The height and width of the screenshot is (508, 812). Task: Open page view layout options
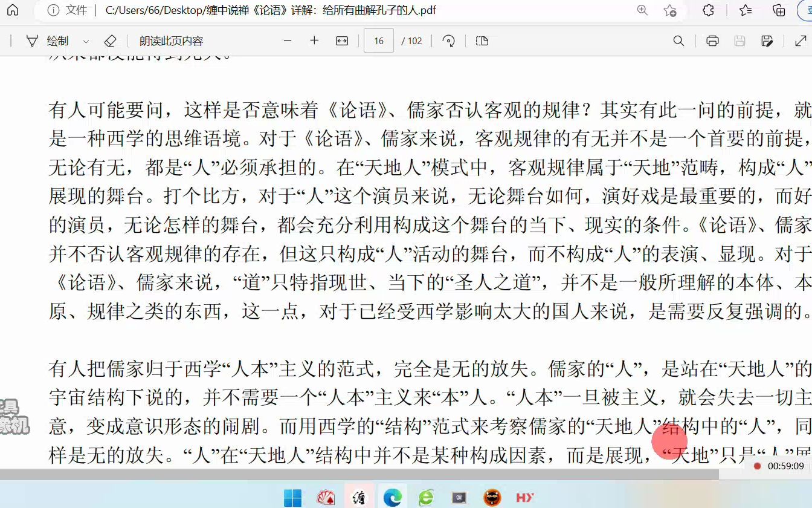click(482, 41)
